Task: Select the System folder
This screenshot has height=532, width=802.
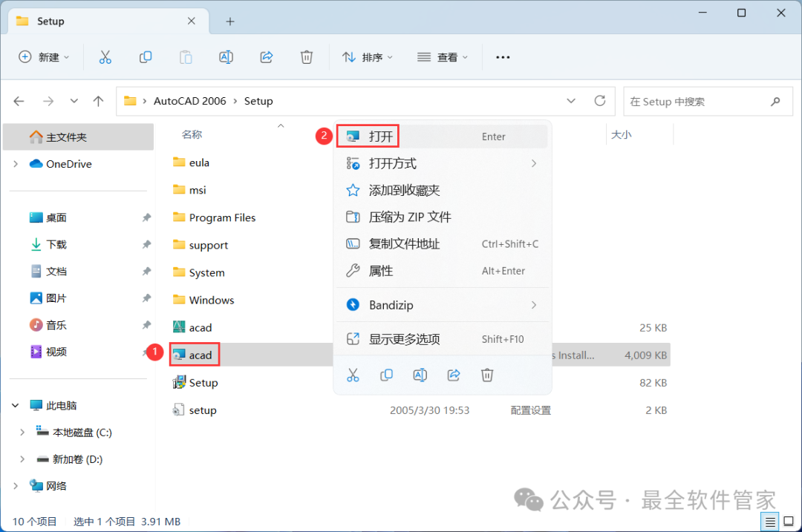Action: [x=198, y=272]
